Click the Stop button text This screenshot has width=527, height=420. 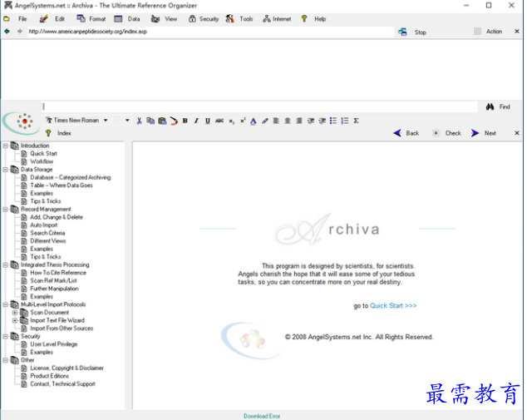(421, 32)
